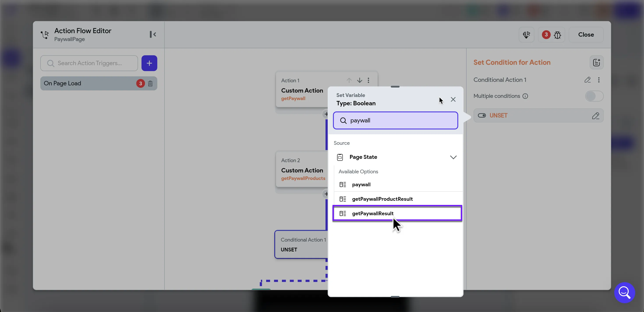Open Conditional Action 1 kebab menu
This screenshot has height=312, width=644.
(x=599, y=80)
